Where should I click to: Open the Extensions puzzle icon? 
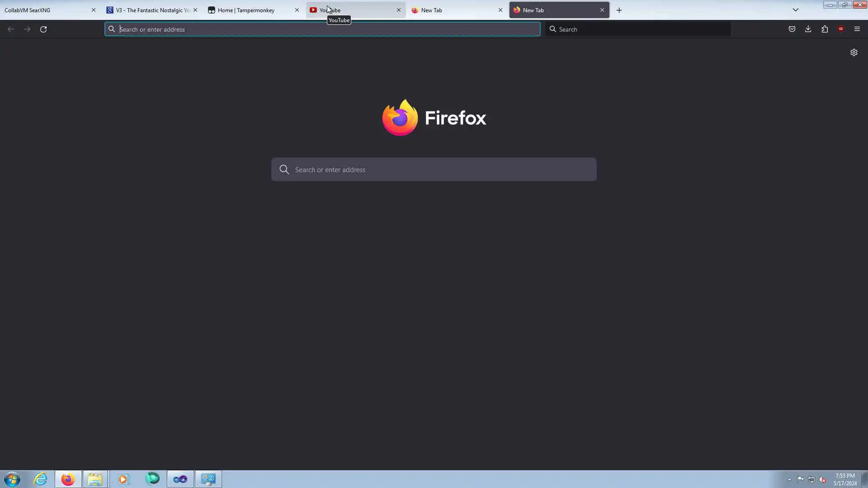pos(825,29)
